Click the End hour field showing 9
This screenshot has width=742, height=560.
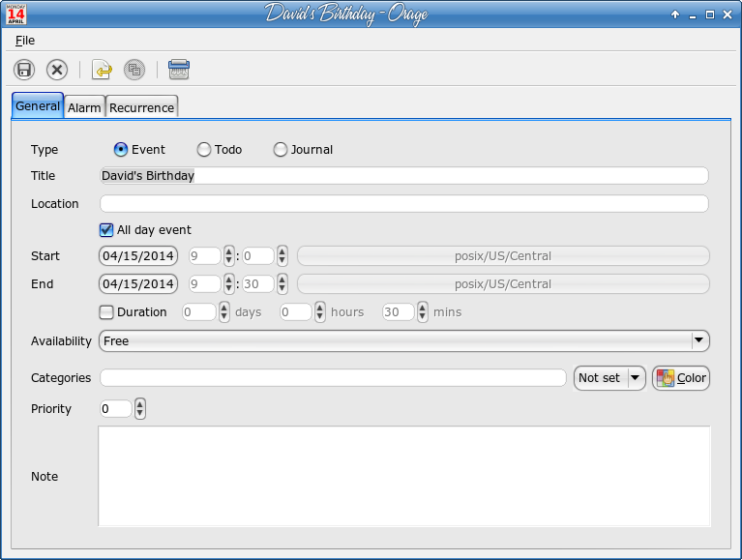pyautogui.click(x=205, y=283)
